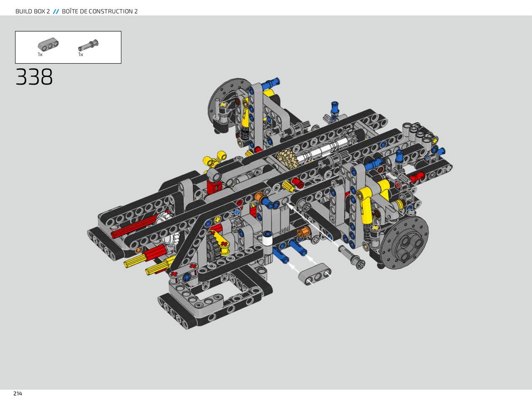Click the main chassis assembly illustration
Image resolution: width=532 pixels, height=405 pixels.
(270, 204)
